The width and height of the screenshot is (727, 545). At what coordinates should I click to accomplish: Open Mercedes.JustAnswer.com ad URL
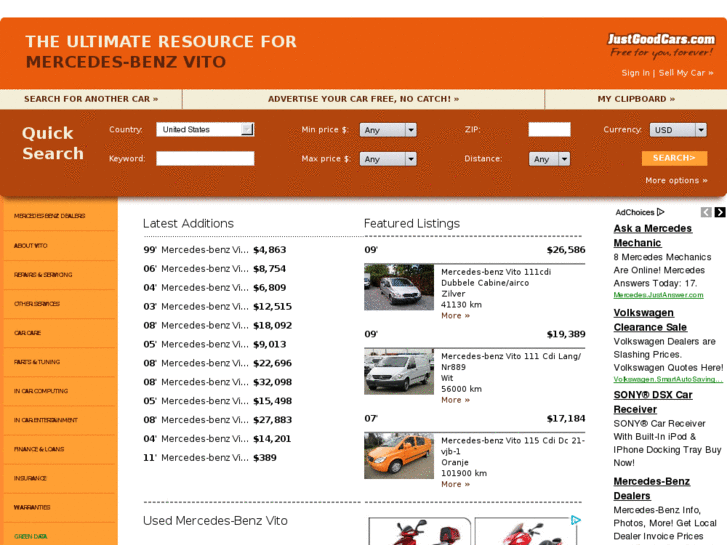tap(658, 295)
